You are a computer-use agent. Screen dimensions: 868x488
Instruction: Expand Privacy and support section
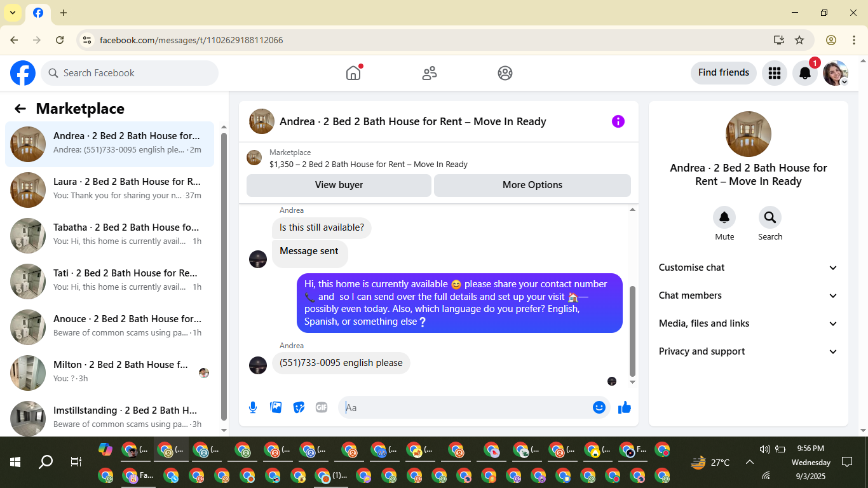pyautogui.click(x=749, y=351)
